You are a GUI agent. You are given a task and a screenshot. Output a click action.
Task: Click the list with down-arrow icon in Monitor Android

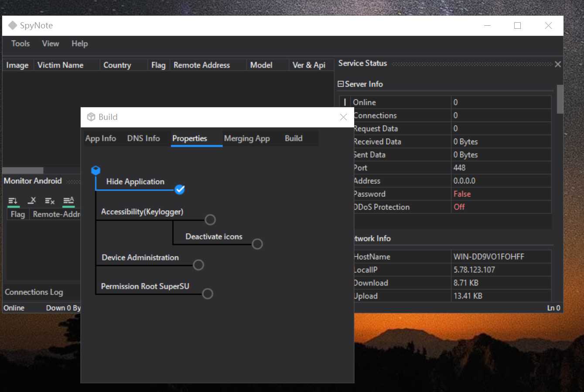coord(13,201)
